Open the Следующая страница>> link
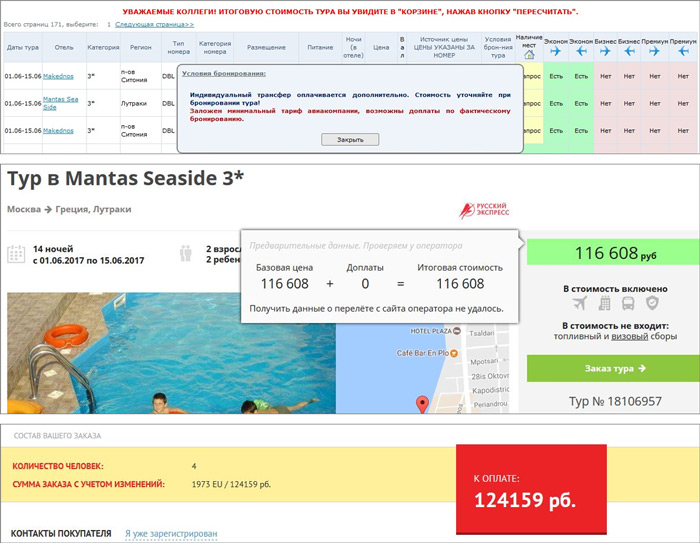 pos(154,25)
